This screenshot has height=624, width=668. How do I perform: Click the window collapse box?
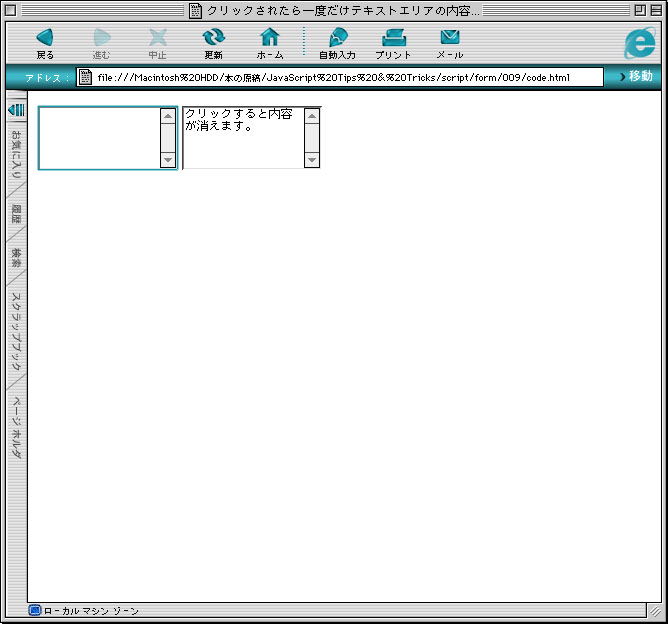(656, 10)
